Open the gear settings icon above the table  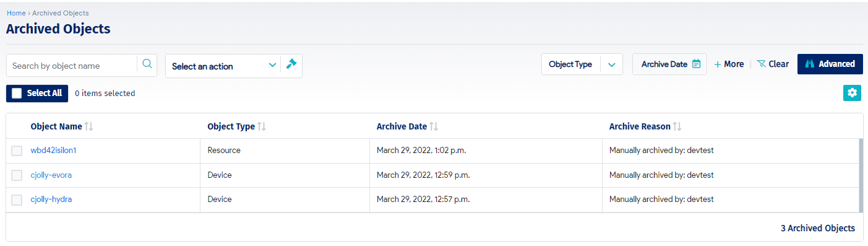click(853, 93)
